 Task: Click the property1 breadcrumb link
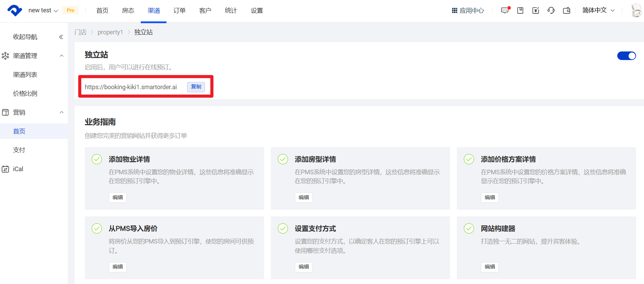tap(110, 32)
